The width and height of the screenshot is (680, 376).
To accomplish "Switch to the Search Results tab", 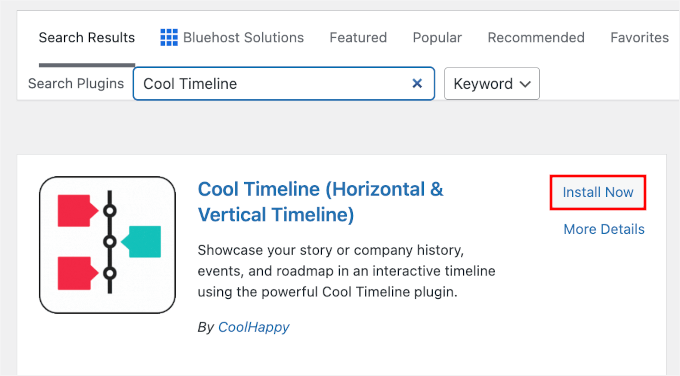I will point(87,38).
